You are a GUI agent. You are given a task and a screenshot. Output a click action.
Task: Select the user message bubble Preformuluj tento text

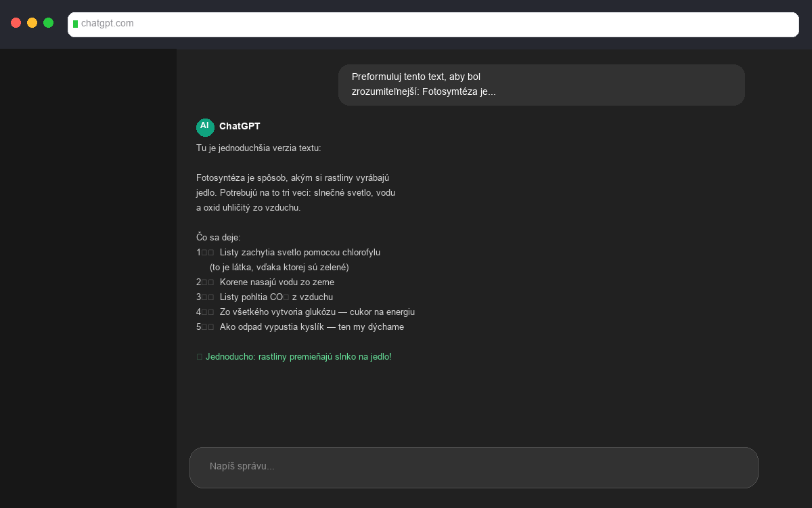click(541, 85)
